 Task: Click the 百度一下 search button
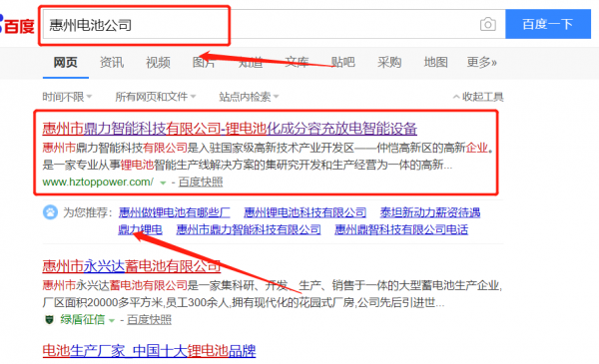point(548,24)
